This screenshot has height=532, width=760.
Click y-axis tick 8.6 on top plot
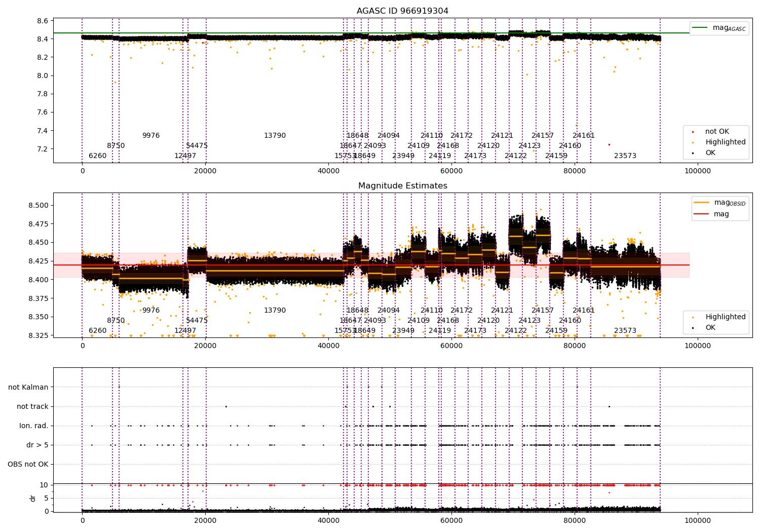[43, 21]
